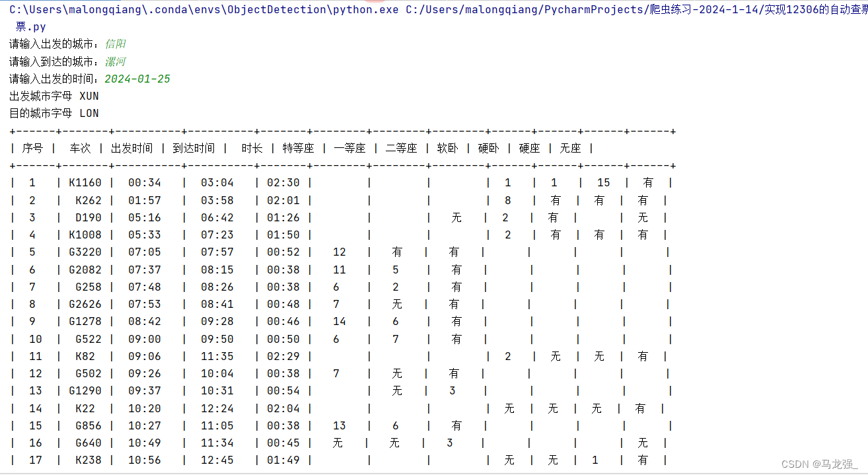Click arrival time 08:15
The height and width of the screenshot is (475, 868).
217,270
